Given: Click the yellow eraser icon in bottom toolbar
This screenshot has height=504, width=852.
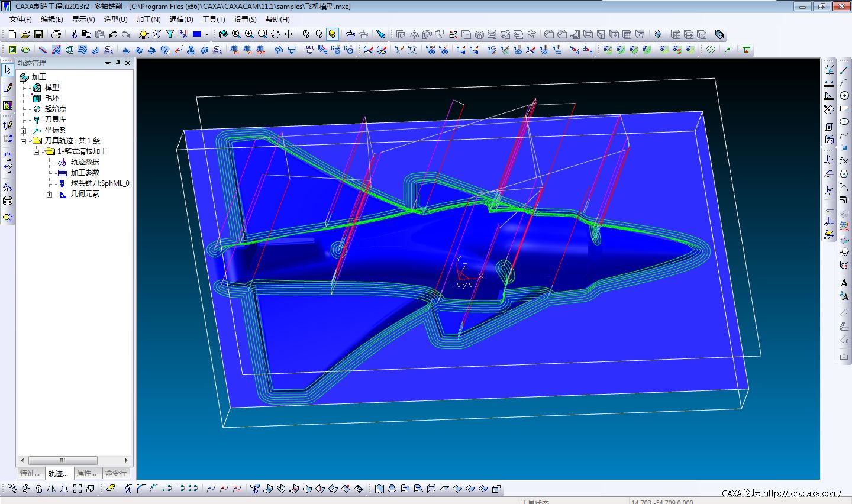Looking at the screenshot, I should (111, 489).
